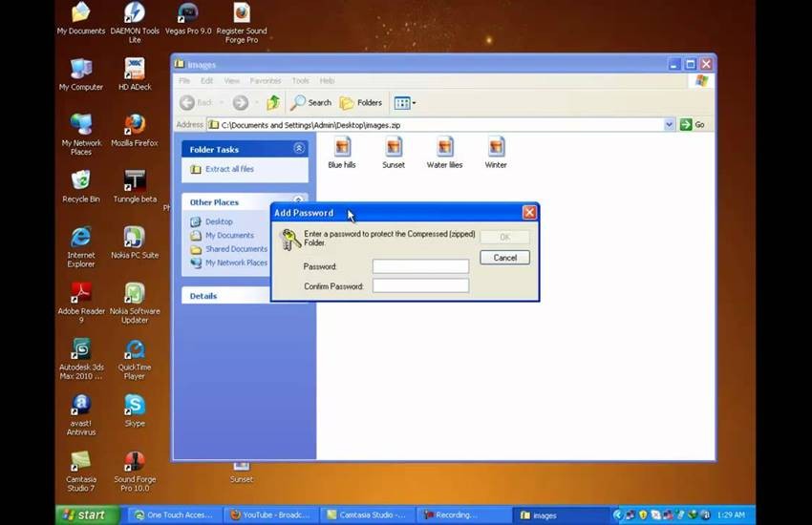Image resolution: width=812 pixels, height=525 pixels.
Task: Open Mozilla Firefox desktop shortcut
Action: tap(135, 126)
